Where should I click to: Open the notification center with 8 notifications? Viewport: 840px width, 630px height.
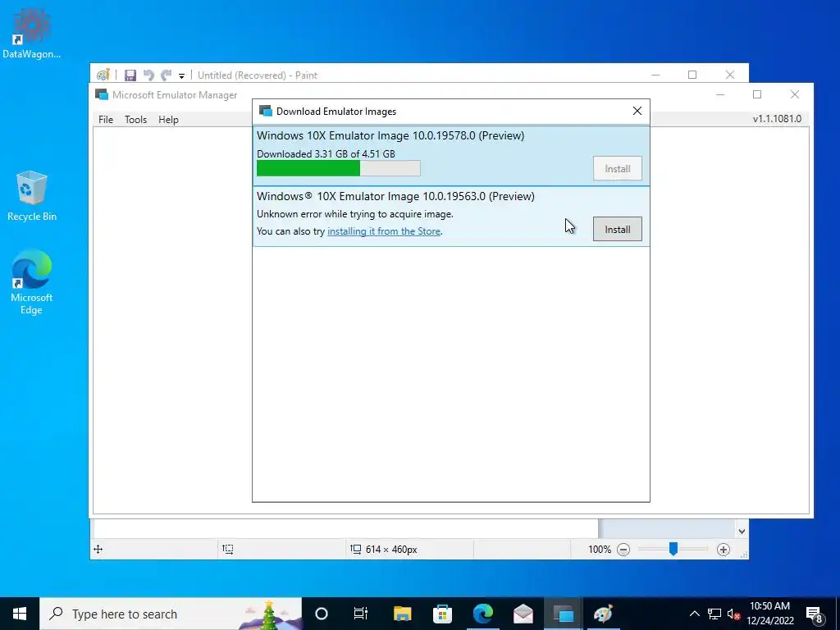[815, 614]
